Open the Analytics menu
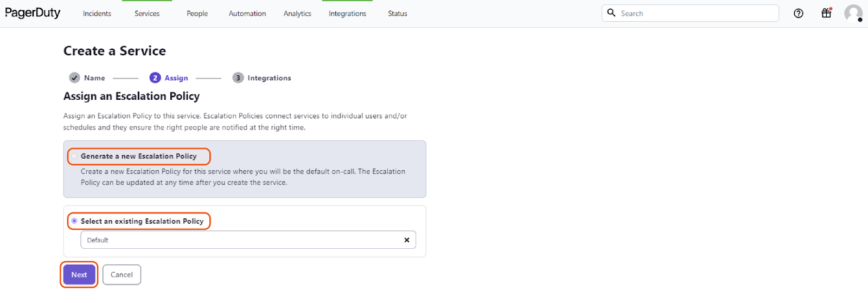The height and width of the screenshot is (303, 868). click(x=297, y=14)
